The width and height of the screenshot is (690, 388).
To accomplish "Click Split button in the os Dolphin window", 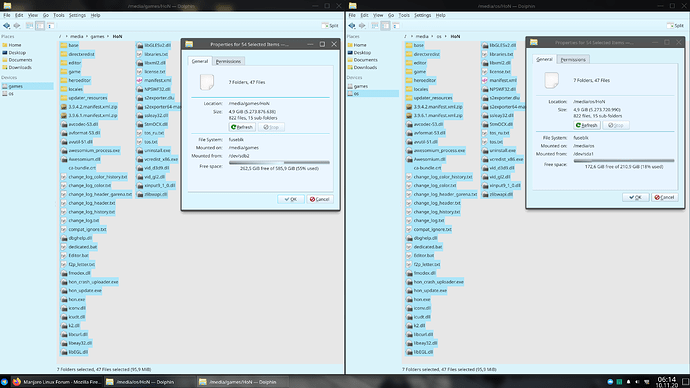I will 675,26.
